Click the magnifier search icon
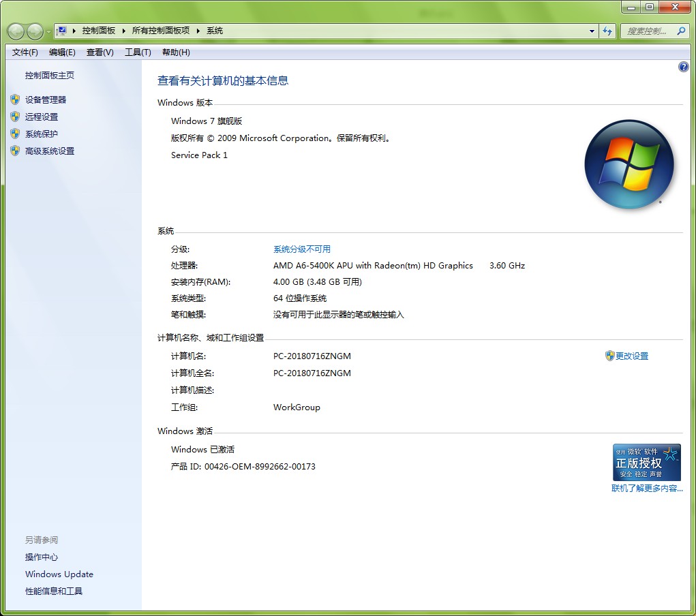The height and width of the screenshot is (616, 696). pyautogui.click(x=682, y=31)
